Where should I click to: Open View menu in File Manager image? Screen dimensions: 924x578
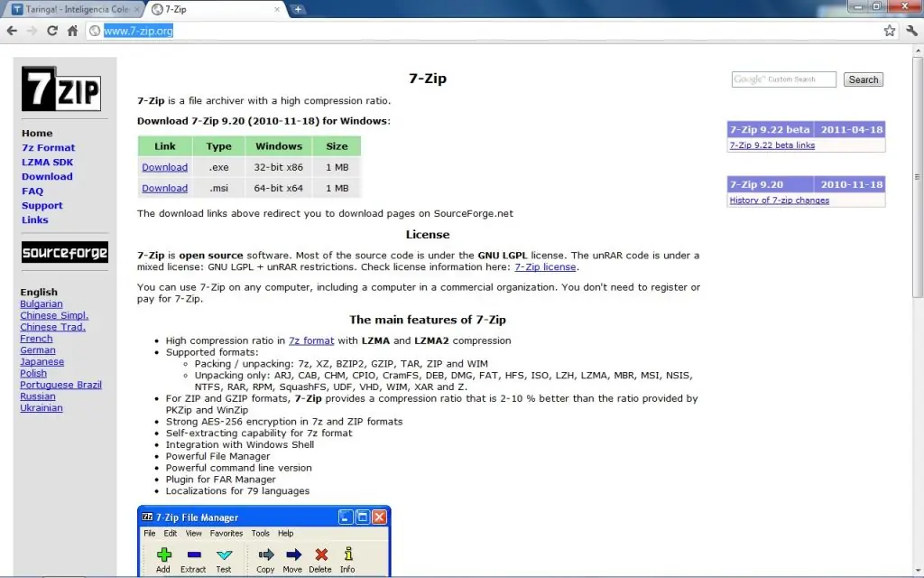pos(194,533)
